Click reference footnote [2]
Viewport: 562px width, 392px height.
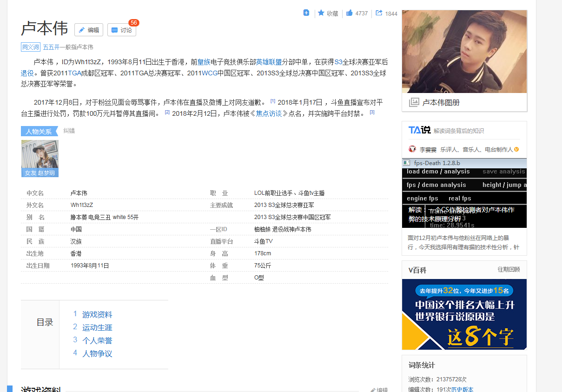tap(167, 112)
